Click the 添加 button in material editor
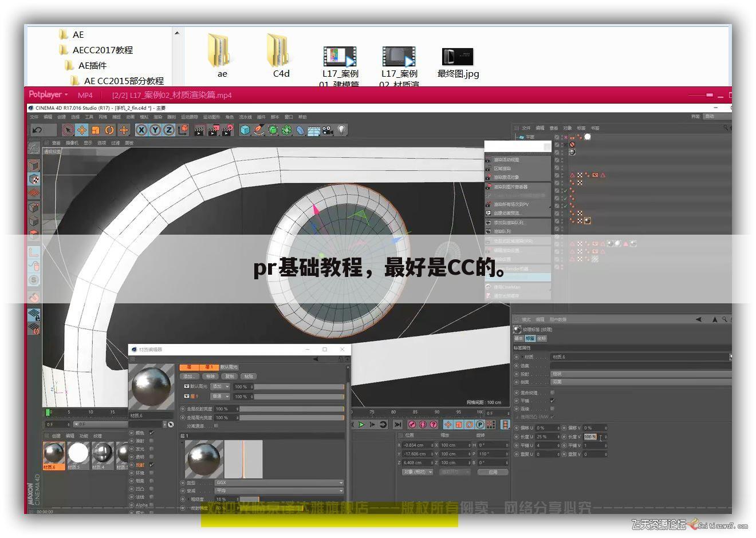 [x=189, y=376]
